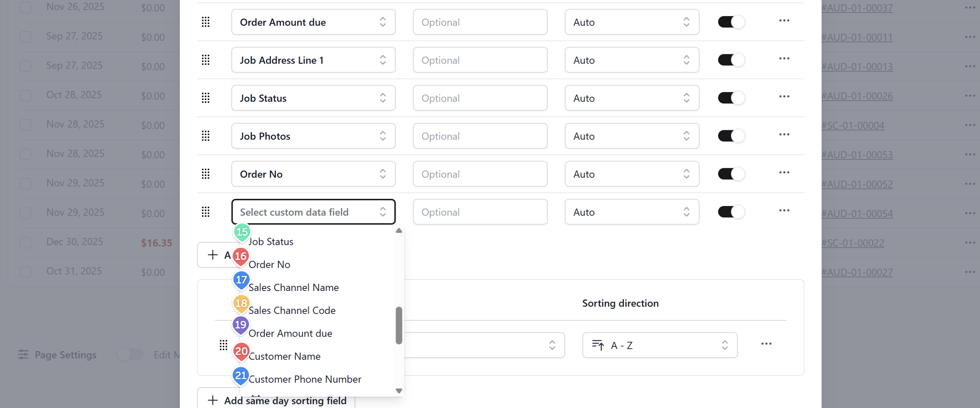This screenshot has width=980, height=408.
Task: Open the Job Status field dropdown
Action: click(x=313, y=98)
